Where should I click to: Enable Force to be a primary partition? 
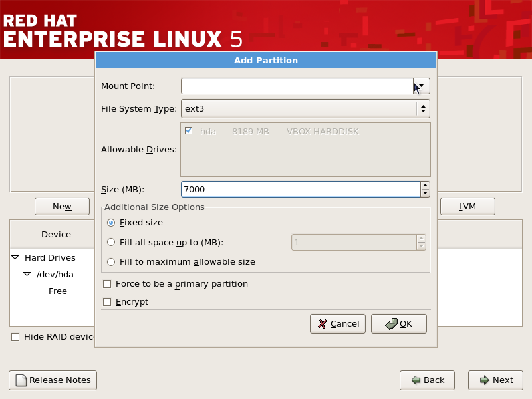pos(107,284)
